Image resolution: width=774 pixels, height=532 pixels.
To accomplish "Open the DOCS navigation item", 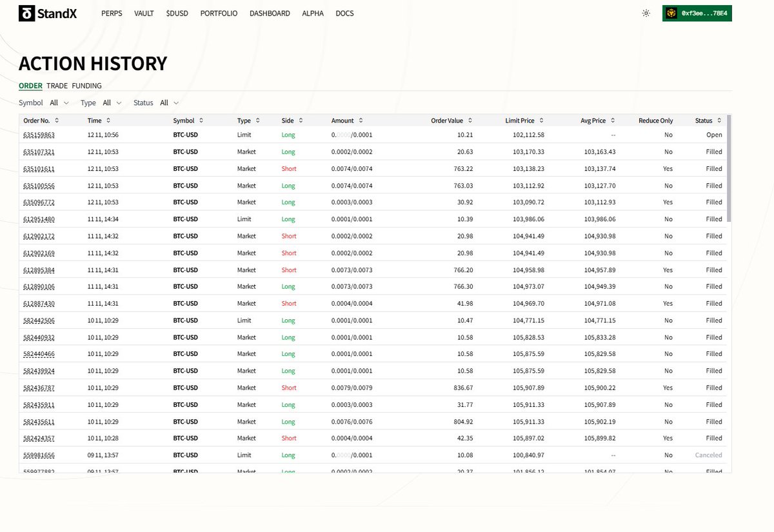I will [344, 14].
